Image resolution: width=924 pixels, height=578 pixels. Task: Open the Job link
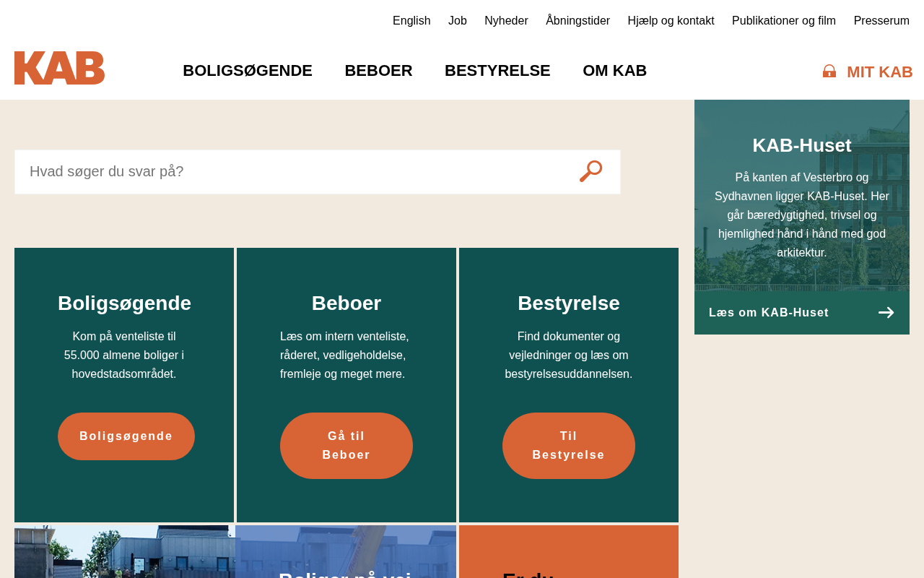click(458, 21)
